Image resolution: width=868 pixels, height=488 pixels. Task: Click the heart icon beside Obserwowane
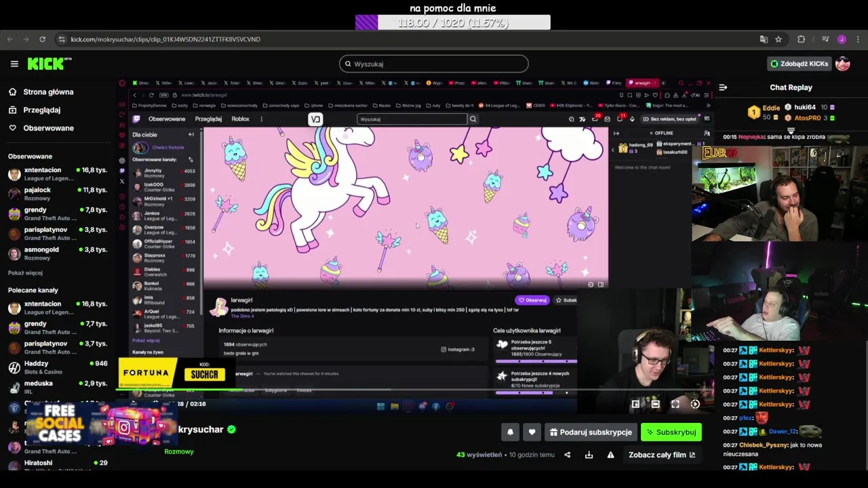[x=12, y=127]
